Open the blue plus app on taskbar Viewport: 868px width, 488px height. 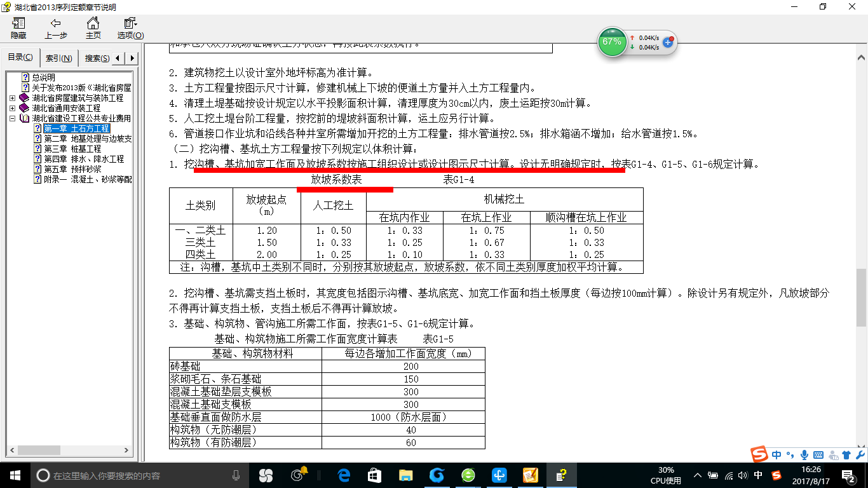(x=499, y=475)
